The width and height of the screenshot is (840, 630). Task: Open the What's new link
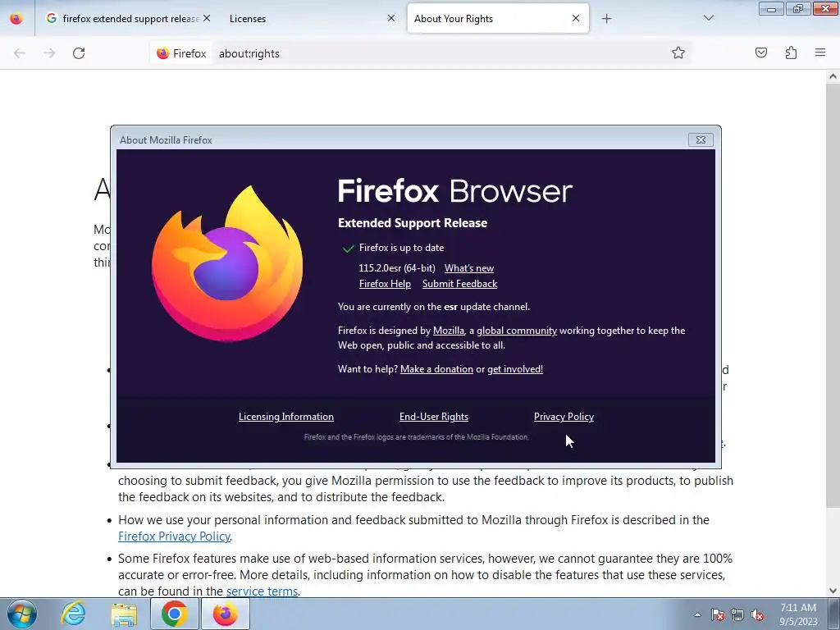(468, 268)
